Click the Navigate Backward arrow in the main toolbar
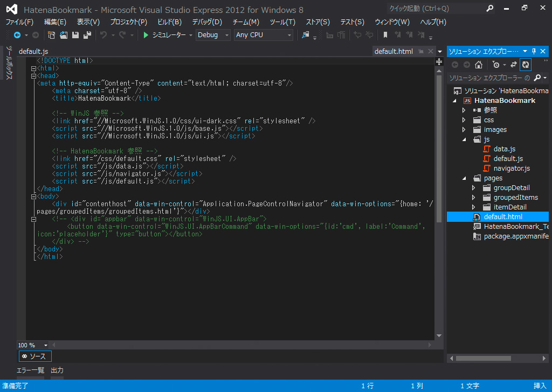Screen dimensions: 552x392 pyautogui.click(x=17, y=35)
